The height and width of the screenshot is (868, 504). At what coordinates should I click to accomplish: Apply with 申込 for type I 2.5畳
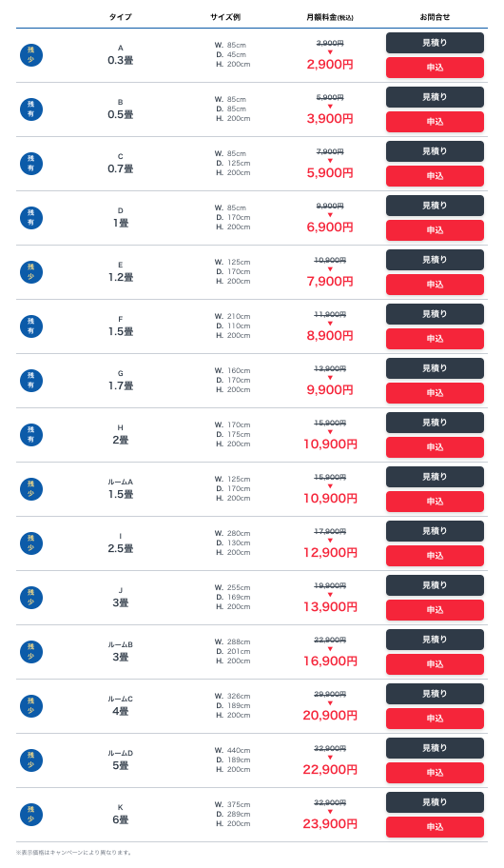coord(435,556)
